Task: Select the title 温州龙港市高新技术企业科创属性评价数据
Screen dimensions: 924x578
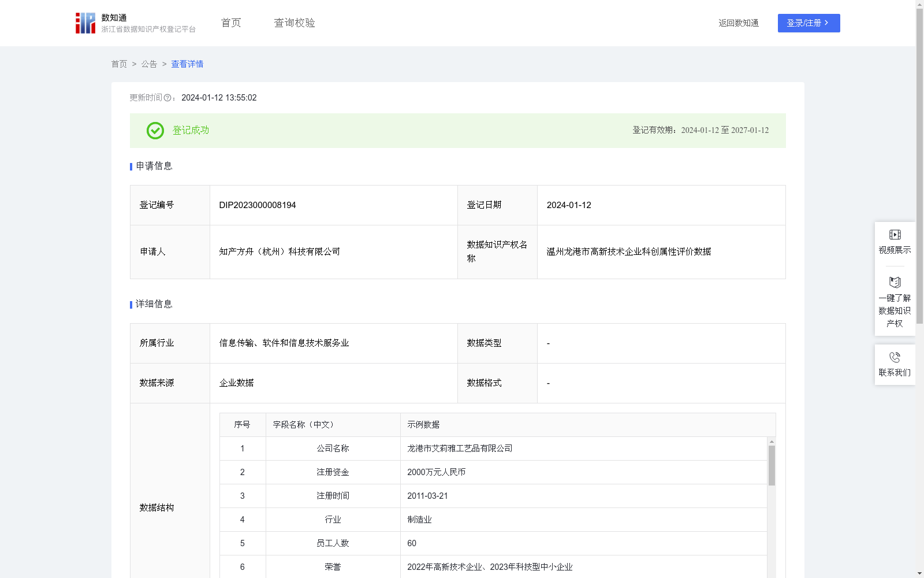Action: click(629, 252)
